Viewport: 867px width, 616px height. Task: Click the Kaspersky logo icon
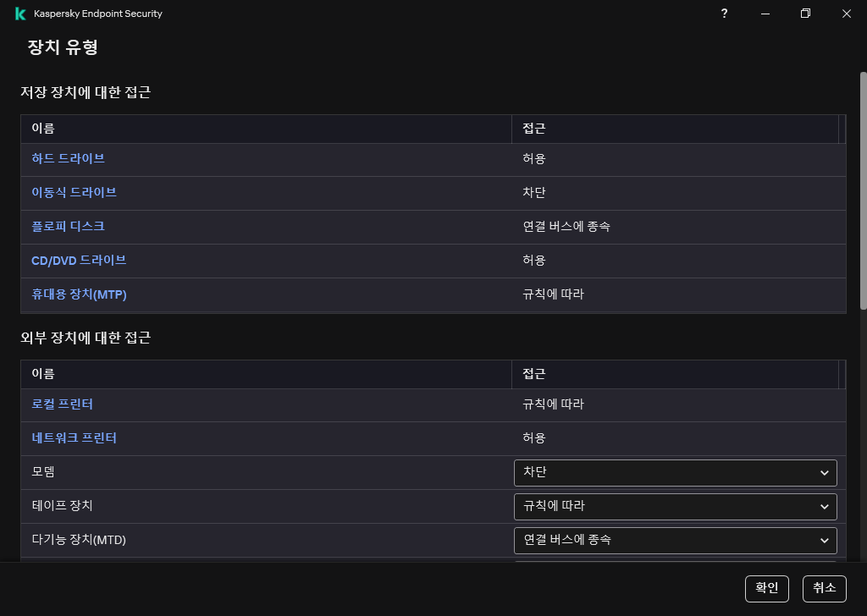coord(20,14)
